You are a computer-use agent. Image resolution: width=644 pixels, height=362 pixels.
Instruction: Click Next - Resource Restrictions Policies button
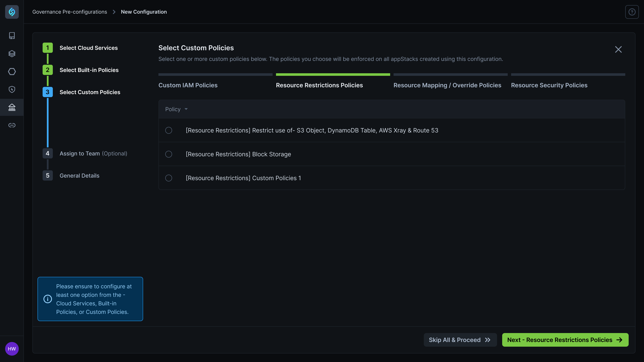(x=565, y=340)
